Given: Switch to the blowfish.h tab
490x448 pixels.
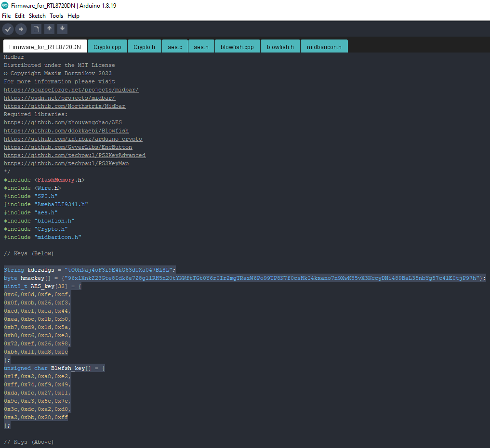Looking at the screenshot, I should [280, 46].
